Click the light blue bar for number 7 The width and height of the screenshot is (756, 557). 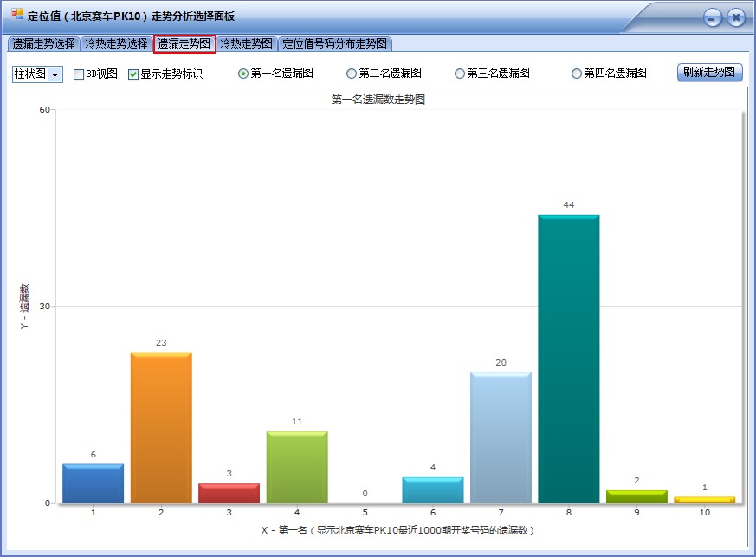501,437
